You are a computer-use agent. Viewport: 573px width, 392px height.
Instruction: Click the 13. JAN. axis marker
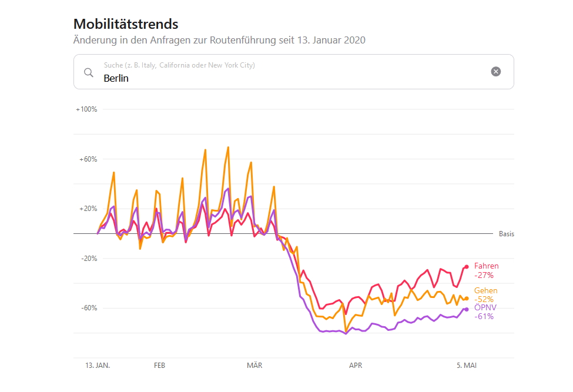coord(98,366)
